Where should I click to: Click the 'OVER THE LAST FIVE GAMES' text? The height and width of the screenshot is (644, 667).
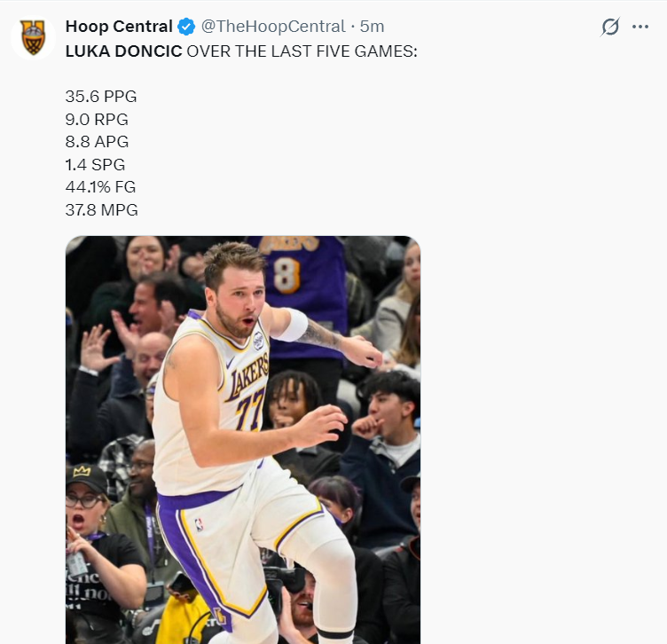[302, 51]
